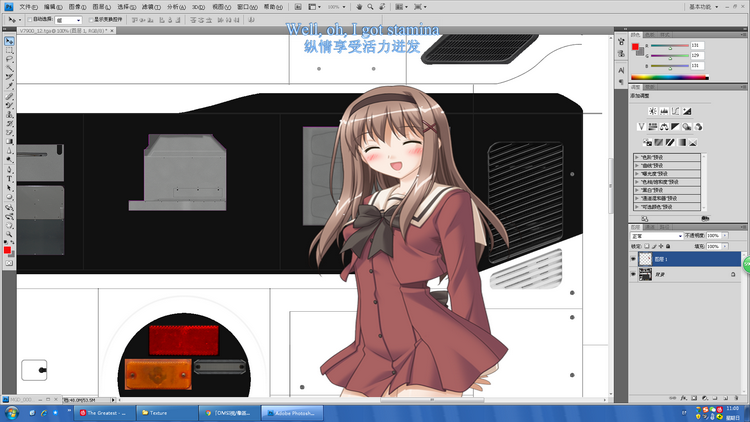750x422 pixels.
Task: Toggle lock all padlock icon
Action: coord(668,246)
